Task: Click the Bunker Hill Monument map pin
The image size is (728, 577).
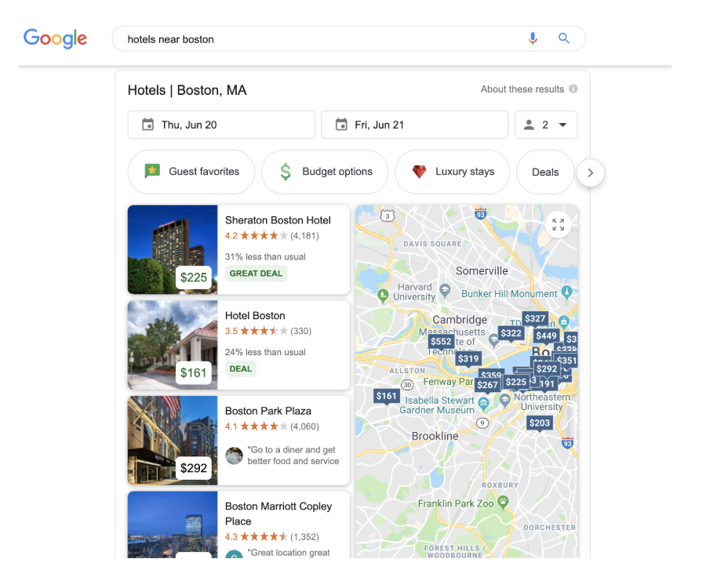Action: click(x=566, y=292)
